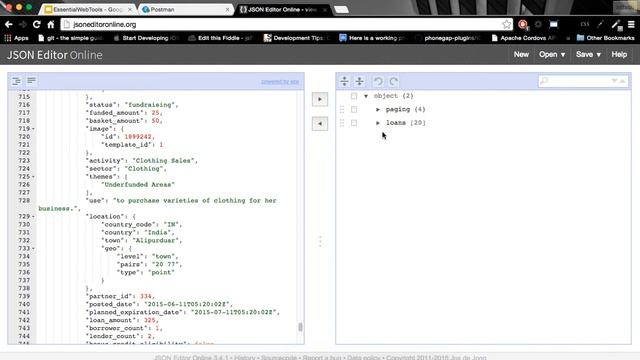The height and width of the screenshot is (360, 640).
Task: Expand the loans array node
Action: click(378, 123)
